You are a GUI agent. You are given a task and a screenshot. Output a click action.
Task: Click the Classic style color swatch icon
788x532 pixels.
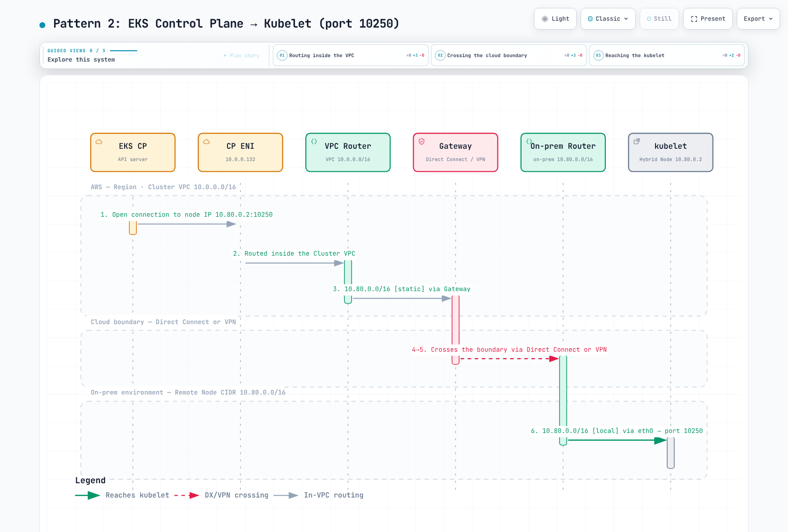point(591,19)
